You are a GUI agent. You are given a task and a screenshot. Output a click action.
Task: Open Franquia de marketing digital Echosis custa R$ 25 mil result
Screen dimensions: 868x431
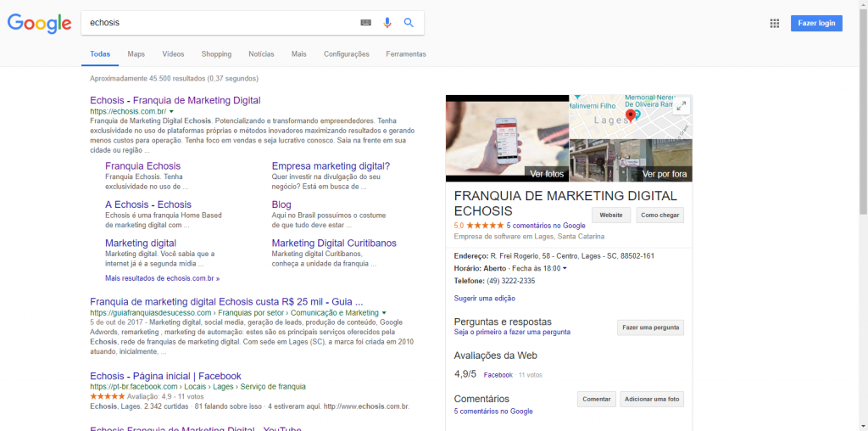226,303
